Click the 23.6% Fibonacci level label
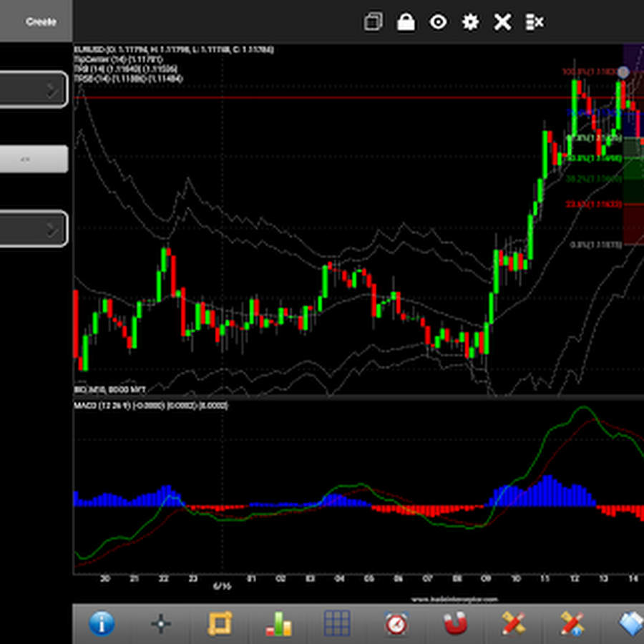 [x=594, y=204]
